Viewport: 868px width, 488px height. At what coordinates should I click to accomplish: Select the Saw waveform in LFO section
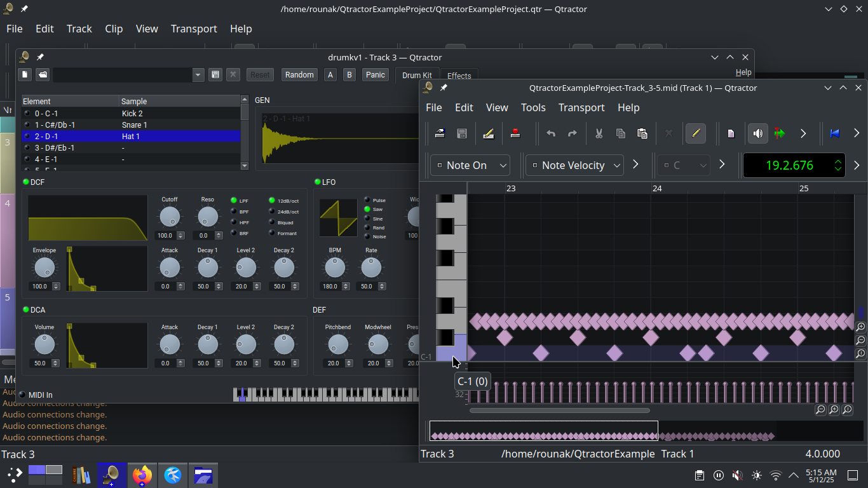369,208
